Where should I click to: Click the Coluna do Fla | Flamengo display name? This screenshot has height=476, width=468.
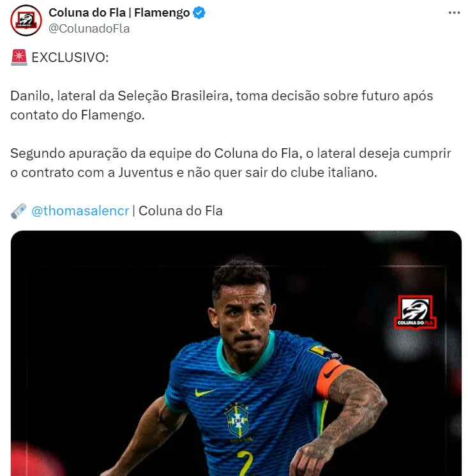pyautogui.click(x=119, y=13)
